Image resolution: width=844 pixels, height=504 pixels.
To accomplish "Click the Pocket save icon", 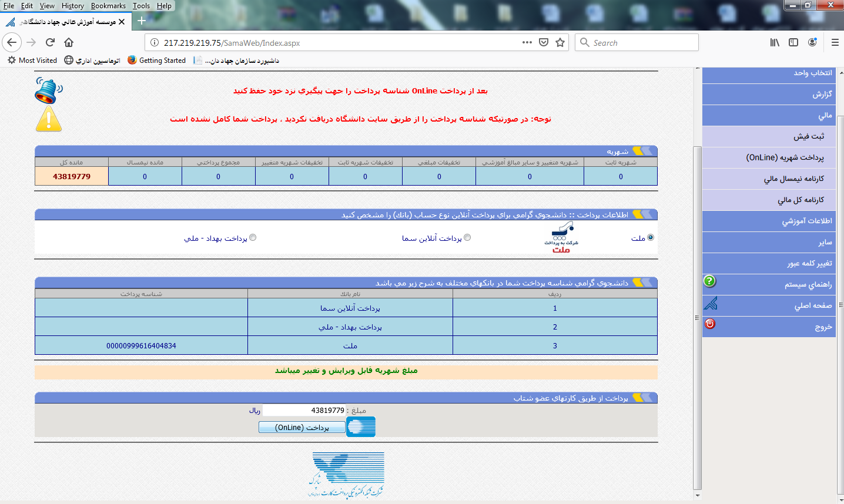I will pyautogui.click(x=544, y=42).
